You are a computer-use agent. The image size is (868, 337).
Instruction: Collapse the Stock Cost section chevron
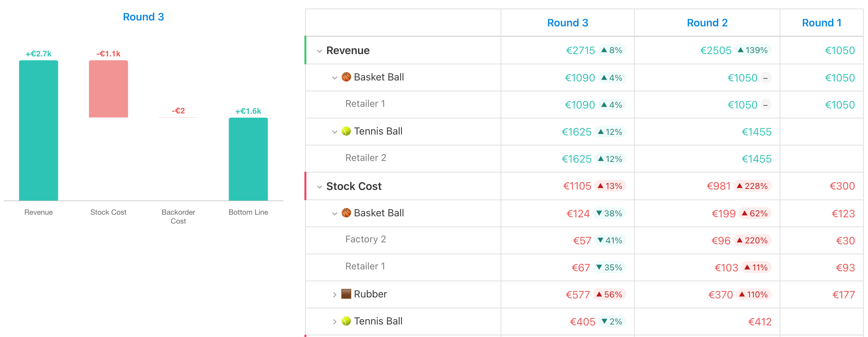tap(319, 187)
